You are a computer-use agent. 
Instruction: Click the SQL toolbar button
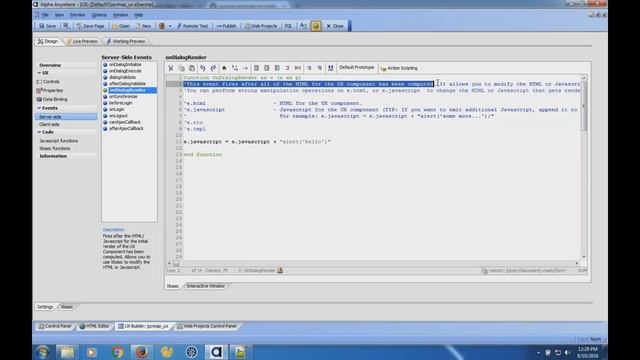(x=288, y=26)
